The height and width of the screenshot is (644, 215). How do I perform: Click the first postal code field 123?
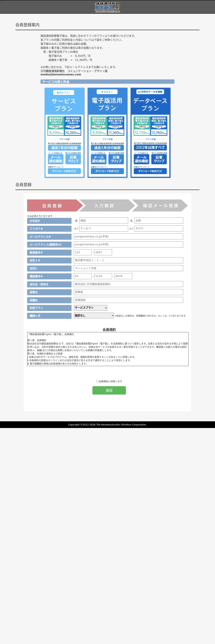coord(83,252)
